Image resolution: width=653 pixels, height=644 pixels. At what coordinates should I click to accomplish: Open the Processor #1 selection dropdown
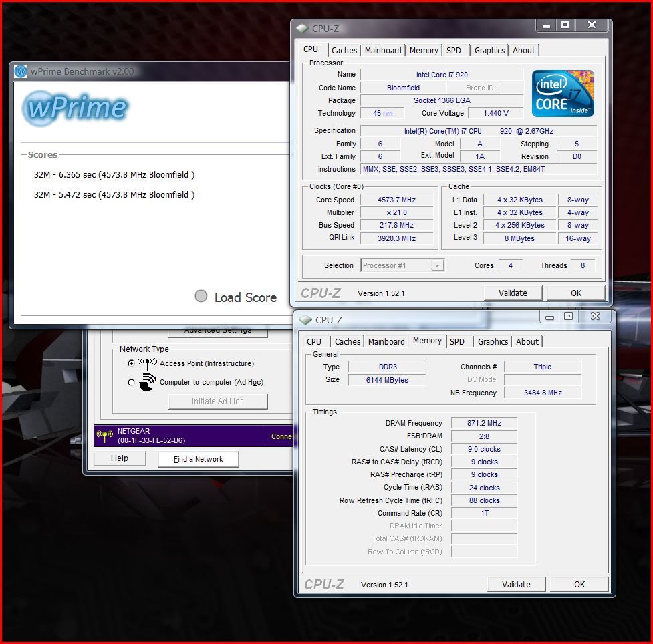[439, 265]
